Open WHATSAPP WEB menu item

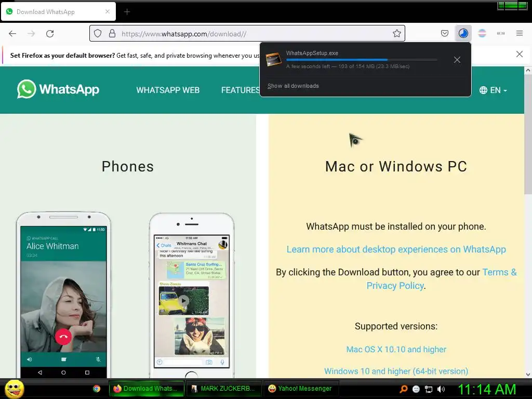(168, 90)
